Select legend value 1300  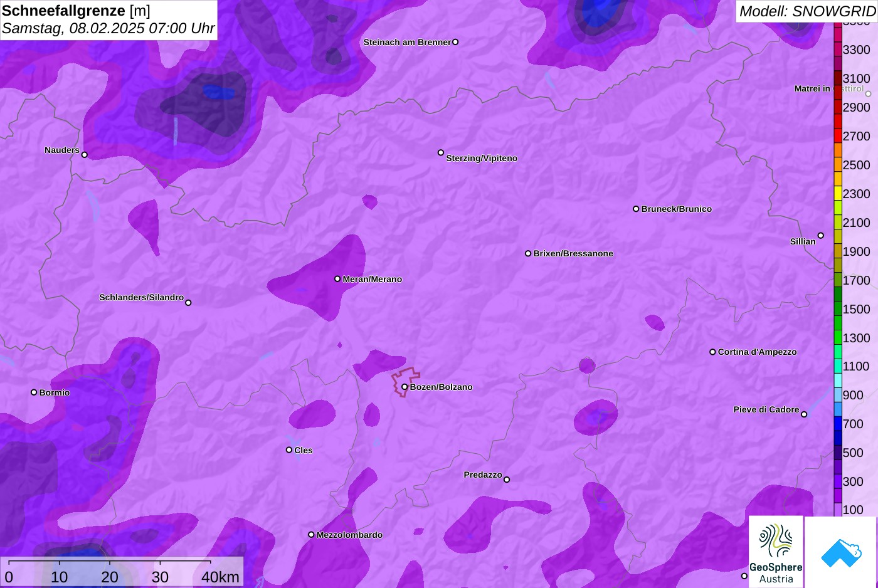click(857, 338)
